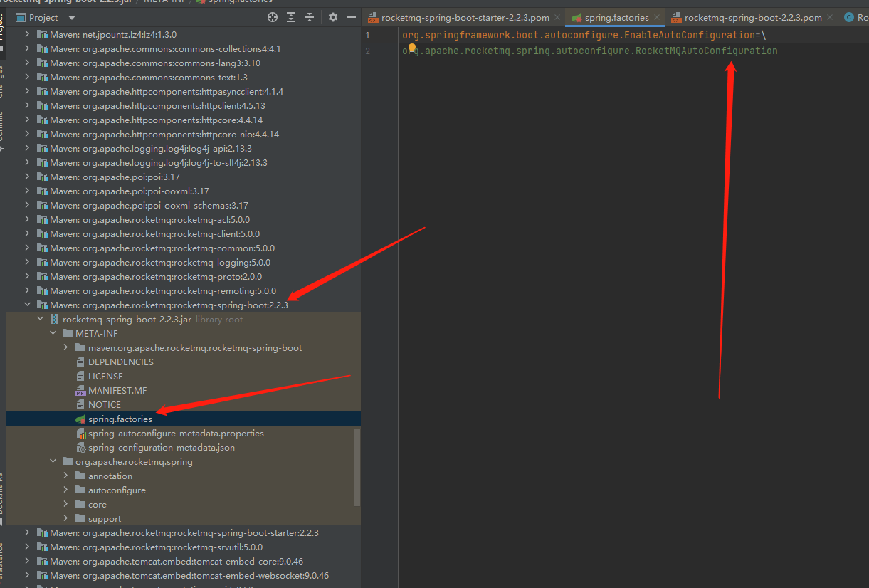Screen dimensions: 869x588
Task: Collapse the META-INF folder
Action: (x=53, y=333)
